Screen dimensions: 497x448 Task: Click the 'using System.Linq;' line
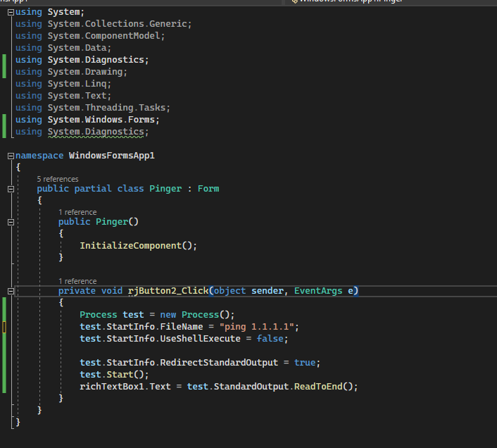coord(63,84)
